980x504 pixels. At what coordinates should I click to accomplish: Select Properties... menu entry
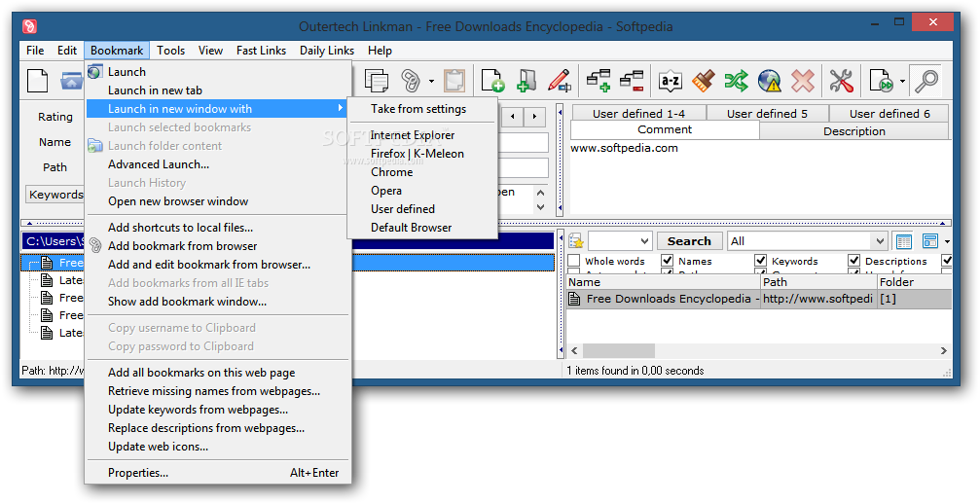point(217,473)
